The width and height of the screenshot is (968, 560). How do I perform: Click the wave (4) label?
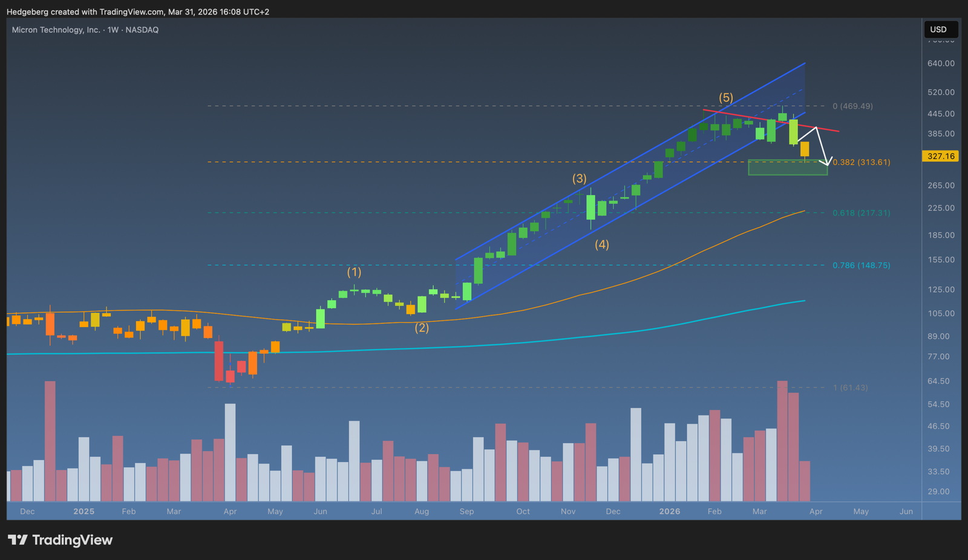pyautogui.click(x=601, y=244)
